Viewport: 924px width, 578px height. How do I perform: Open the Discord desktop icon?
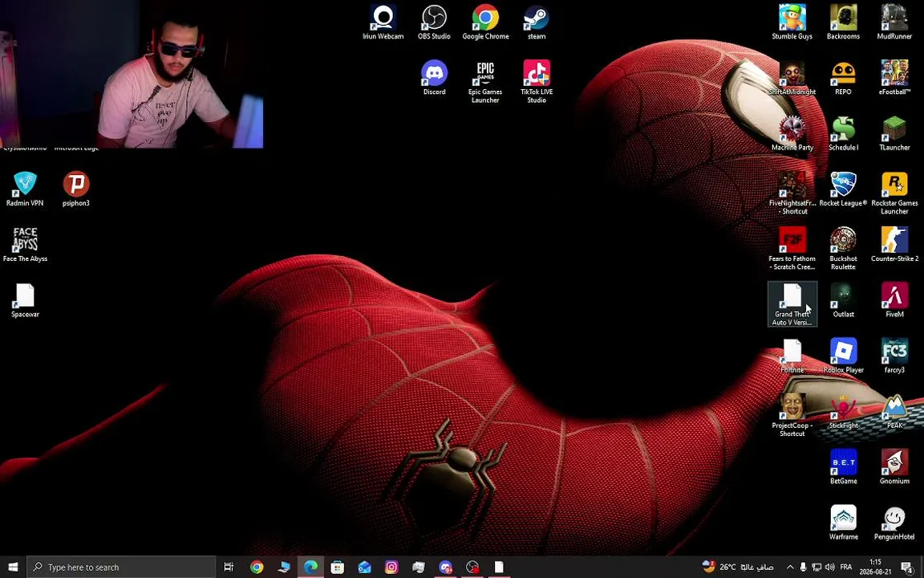point(434,78)
